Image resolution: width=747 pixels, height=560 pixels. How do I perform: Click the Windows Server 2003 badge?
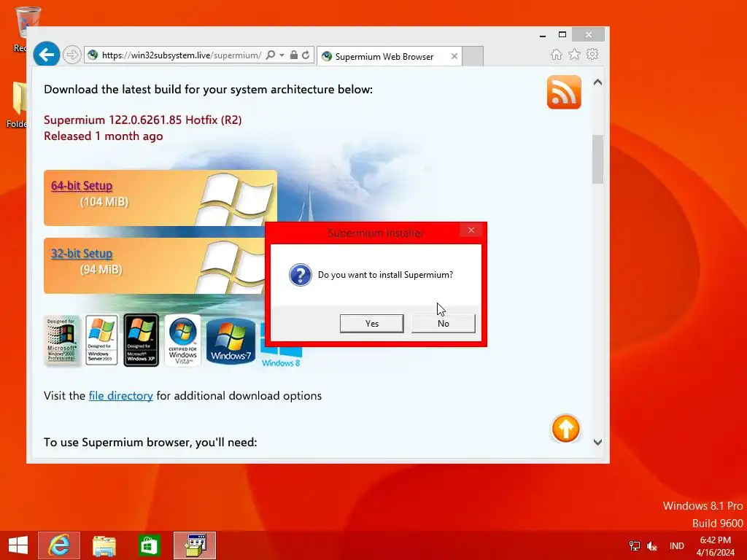(x=101, y=341)
